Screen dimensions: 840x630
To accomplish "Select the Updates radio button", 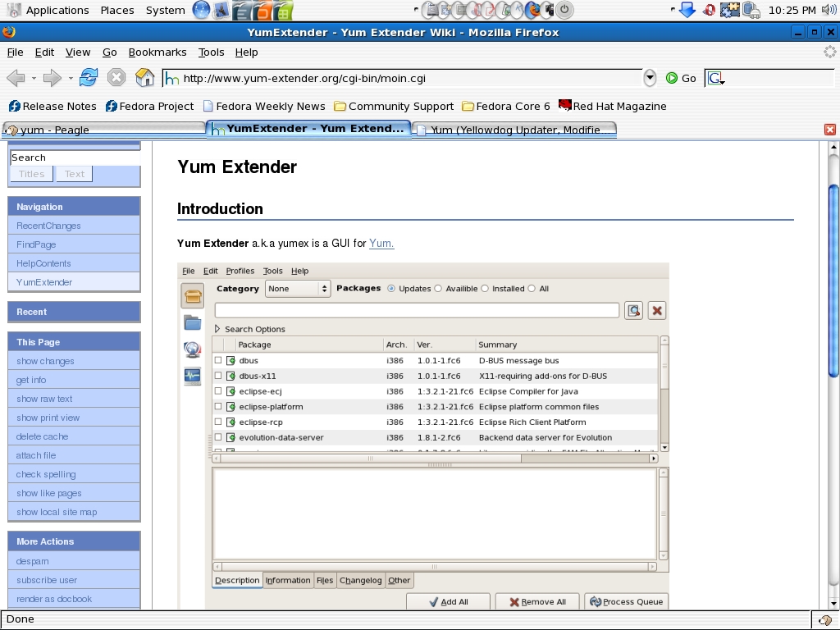I will tap(391, 288).
